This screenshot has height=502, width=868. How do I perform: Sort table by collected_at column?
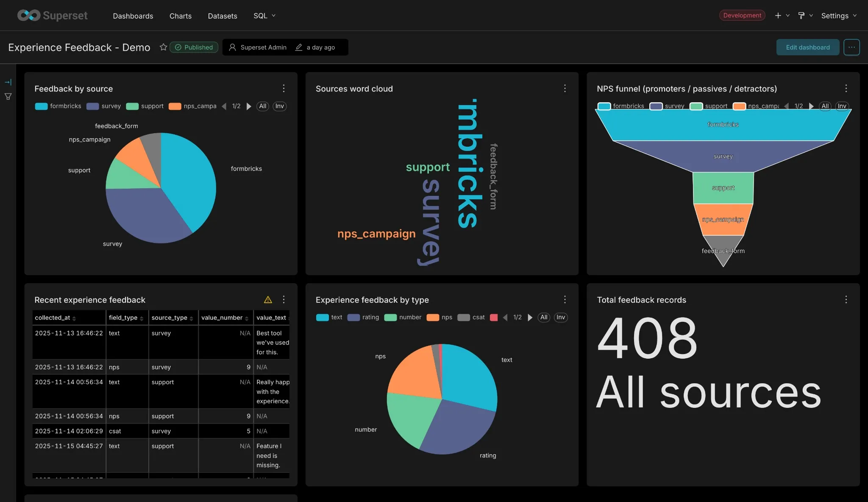point(69,318)
